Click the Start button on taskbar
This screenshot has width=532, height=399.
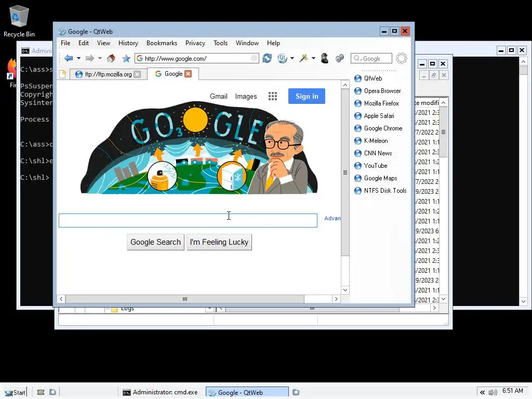click(x=15, y=392)
